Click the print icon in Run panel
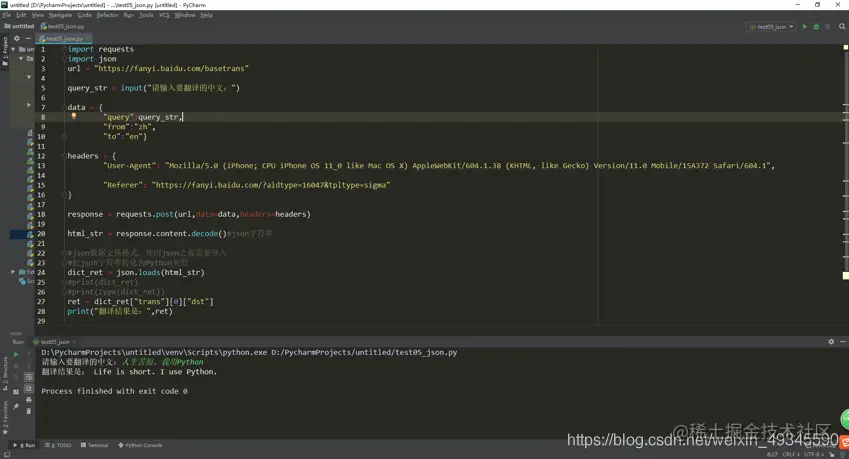Screen dimensions: 849x459 [29, 400]
